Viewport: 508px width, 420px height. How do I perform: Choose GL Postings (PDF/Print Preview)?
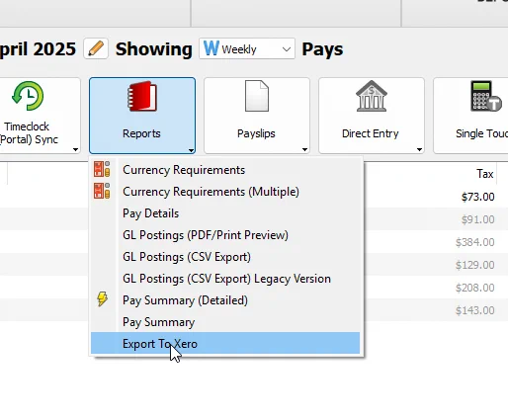tap(225, 235)
